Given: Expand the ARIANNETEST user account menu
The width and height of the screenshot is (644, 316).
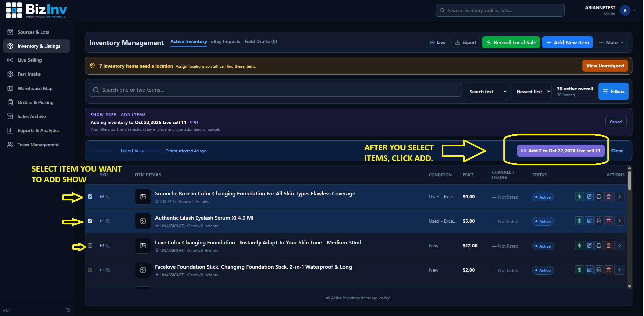Looking at the screenshot, I should pyautogui.click(x=610, y=10).
